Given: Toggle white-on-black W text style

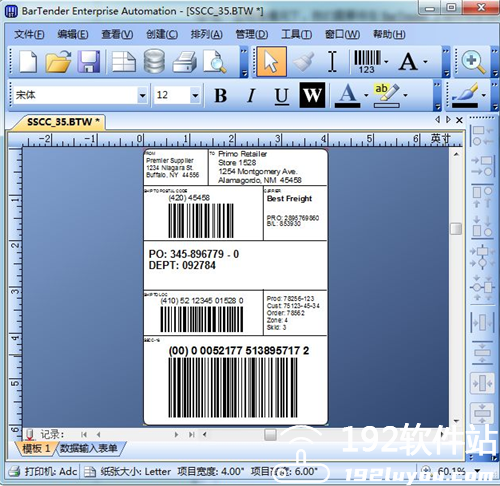Looking at the screenshot, I should [x=312, y=95].
